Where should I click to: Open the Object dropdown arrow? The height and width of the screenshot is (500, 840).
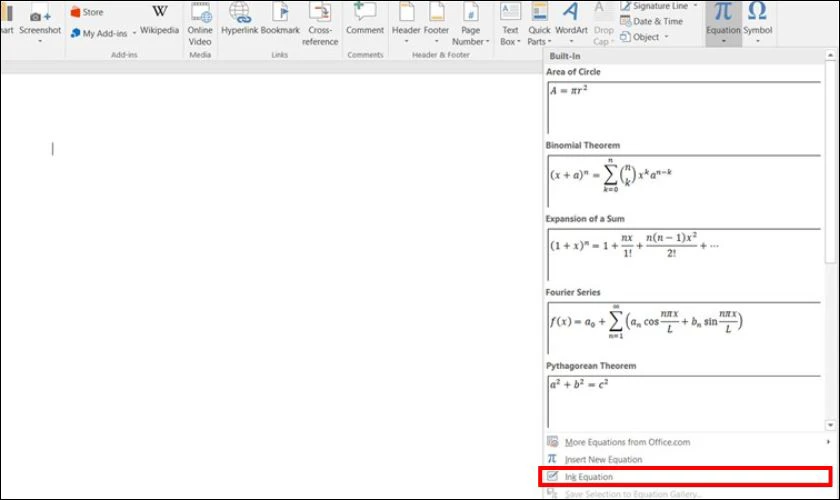(667, 37)
